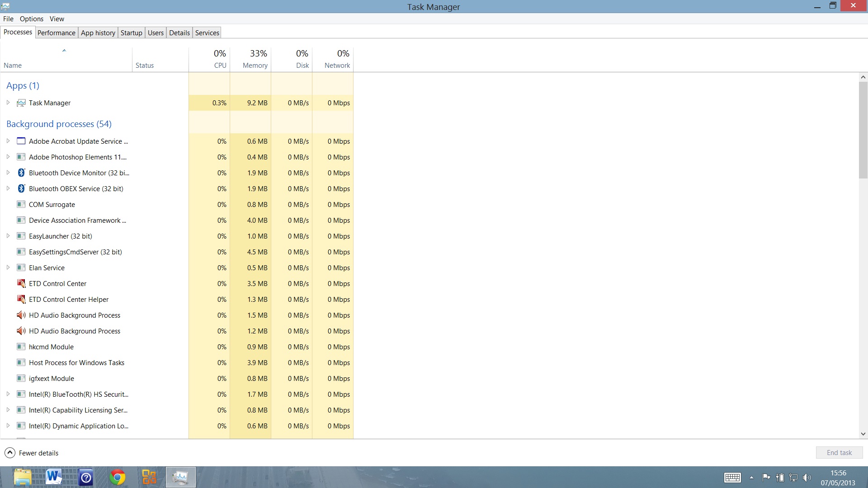Click the COM Surrogate process icon
Screen dimensions: 868x488
21,204
